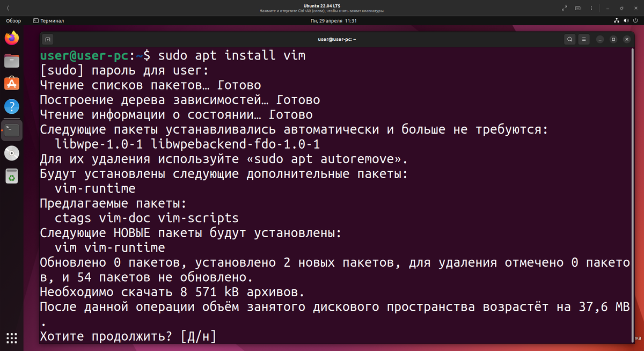The height and width of the screenshot is (351, 644).
Task: Open the Trash from the dock
Action: coord(12,176)
